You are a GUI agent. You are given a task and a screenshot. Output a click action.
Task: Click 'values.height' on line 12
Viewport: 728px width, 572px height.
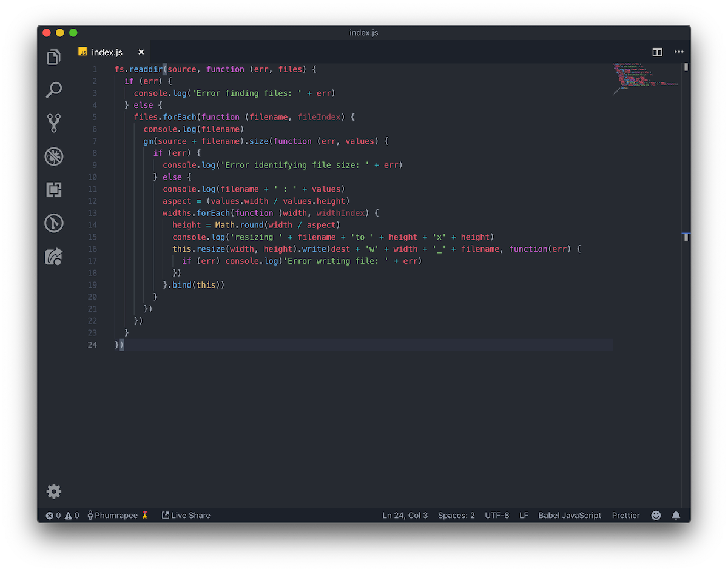[x=314, y=201]
